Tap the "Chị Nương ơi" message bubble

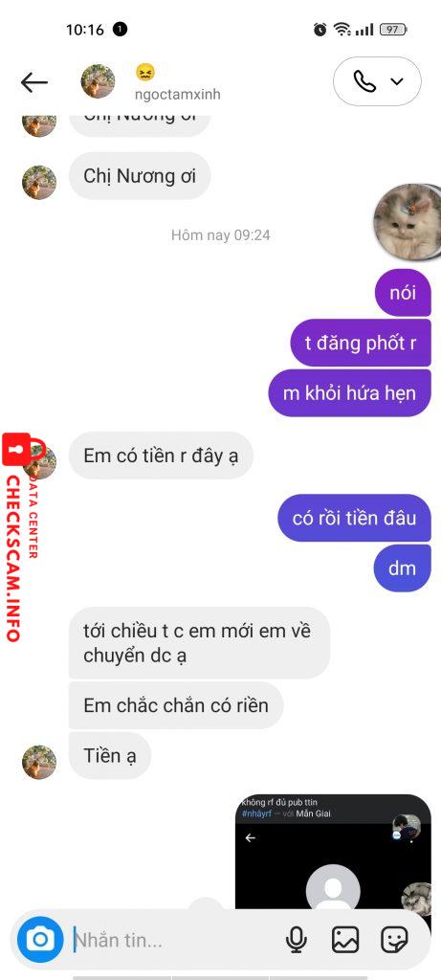click(x=140, y=176)
